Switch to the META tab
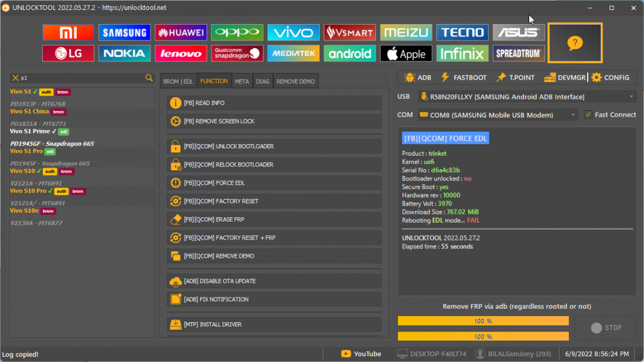The width and height of the screenshot is (644, 362). point(242,81)
